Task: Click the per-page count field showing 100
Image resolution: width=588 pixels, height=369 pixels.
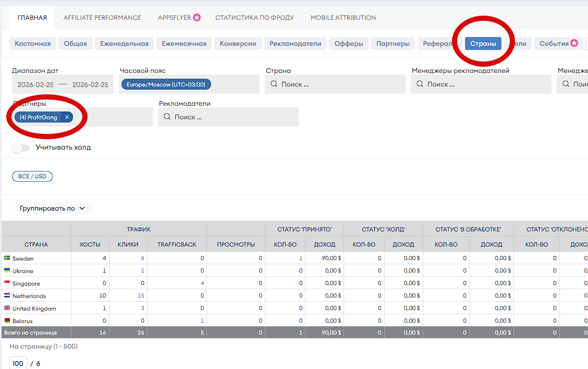Action: coord(18,363)
